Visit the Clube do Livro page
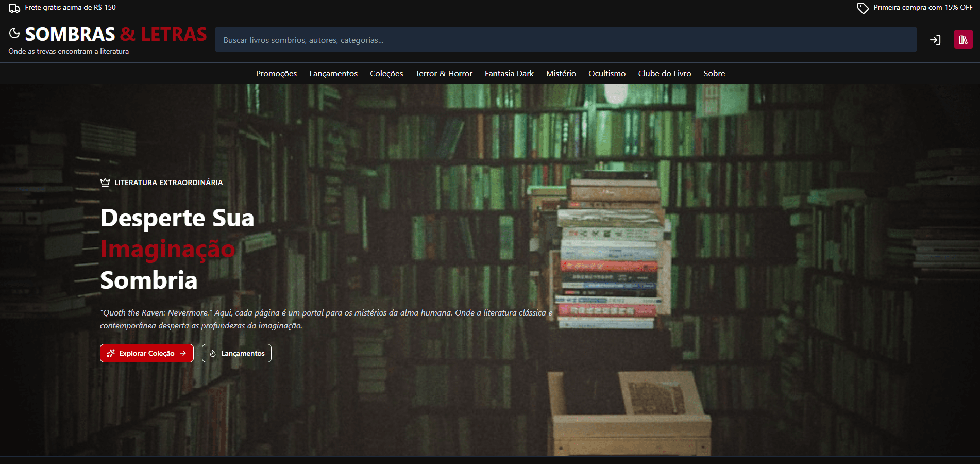Image resolution: width=980 pixels, height=464 pixels. [x=664, y=74]
